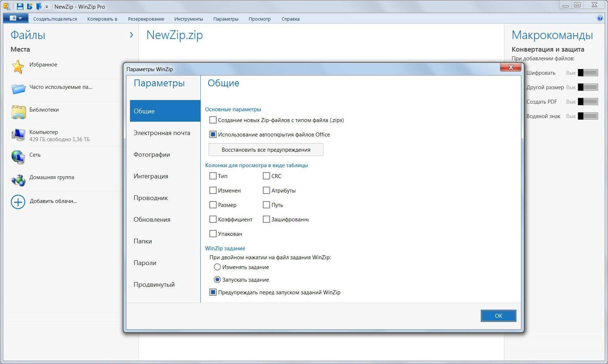
Task: Click the Избранное star icon
Action: pyautogui.click(x=18, y=67)
